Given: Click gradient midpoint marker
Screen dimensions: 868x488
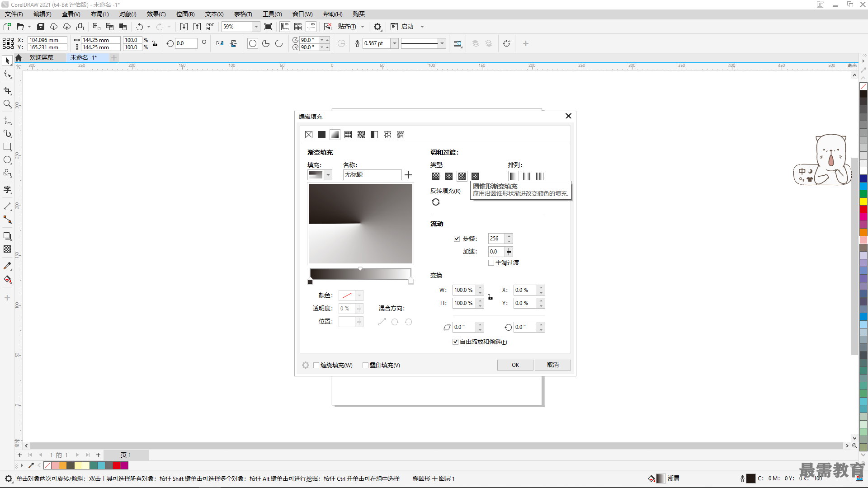Looking at the screenshot, I should (360, 269).
